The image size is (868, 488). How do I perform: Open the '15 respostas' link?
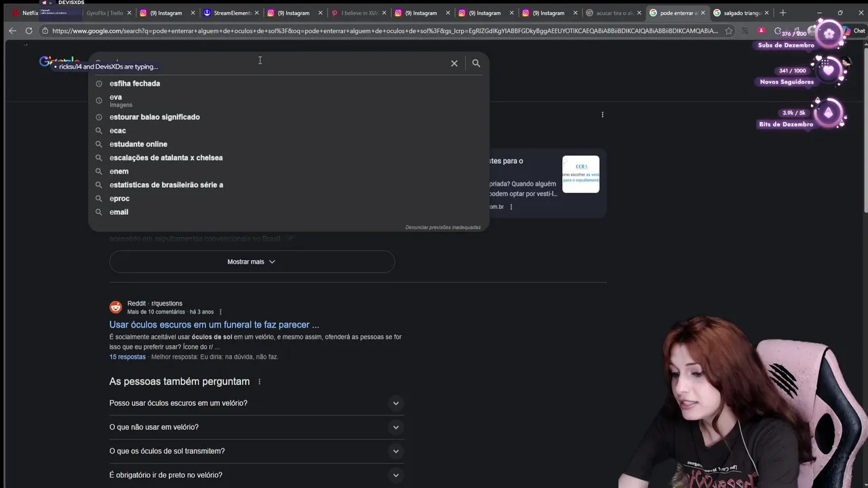(127, 357)
